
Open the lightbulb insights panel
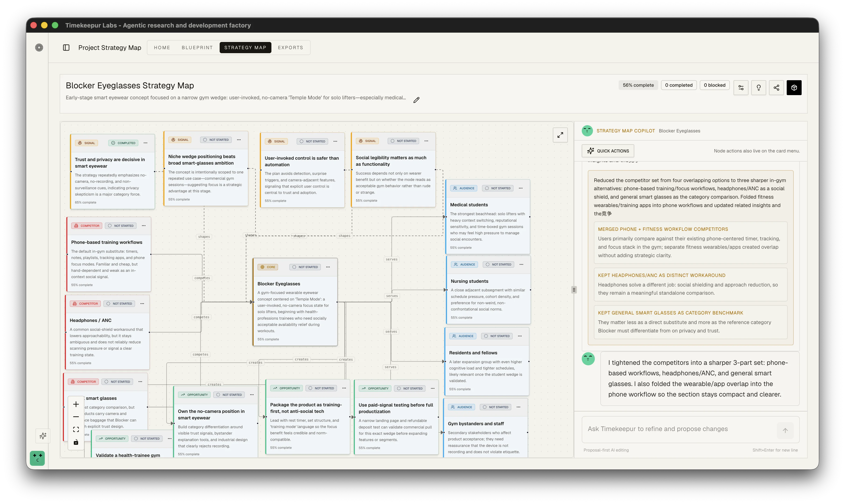point(759,87)
